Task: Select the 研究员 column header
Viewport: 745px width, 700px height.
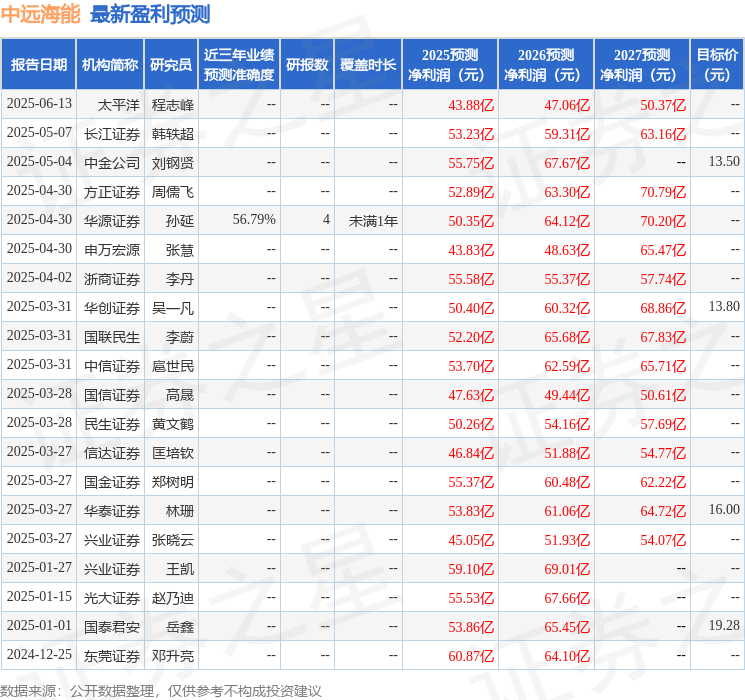Action: 171,65
